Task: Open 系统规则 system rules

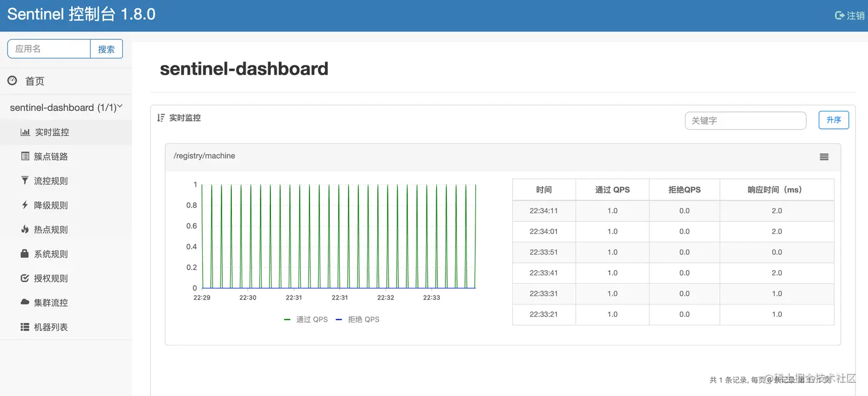Action: [x=66, y=253]
